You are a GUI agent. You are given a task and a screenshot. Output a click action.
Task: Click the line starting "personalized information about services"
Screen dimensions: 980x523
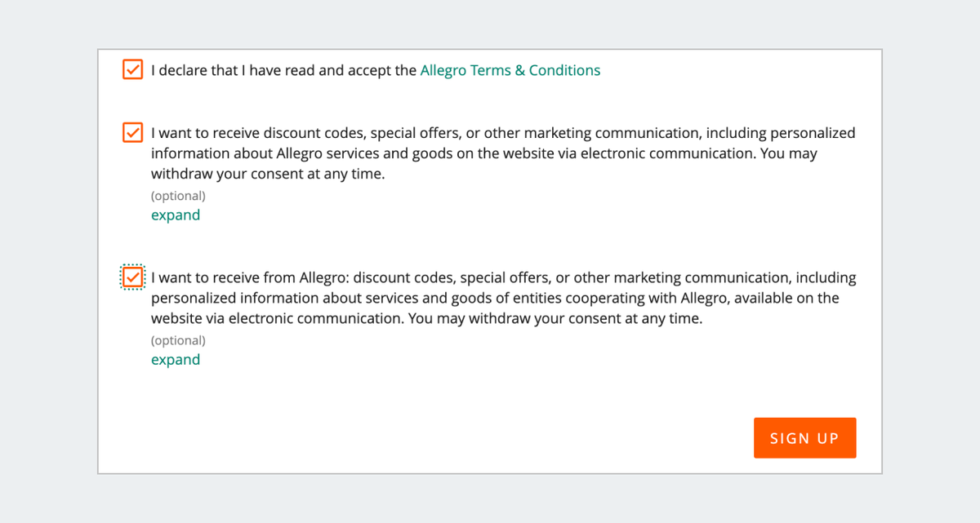point(495,298)
